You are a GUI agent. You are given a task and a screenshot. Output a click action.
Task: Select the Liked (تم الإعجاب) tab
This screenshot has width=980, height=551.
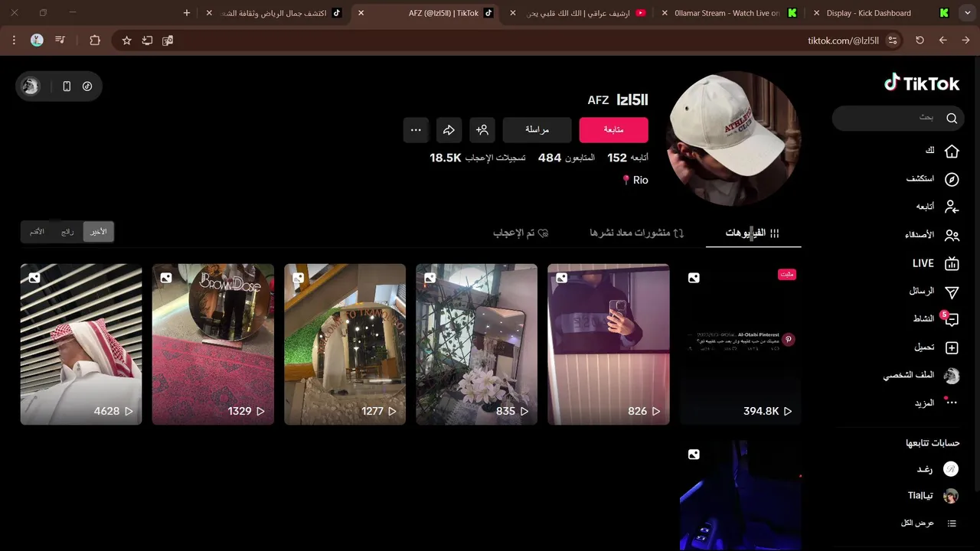click(x=521, y=233)
